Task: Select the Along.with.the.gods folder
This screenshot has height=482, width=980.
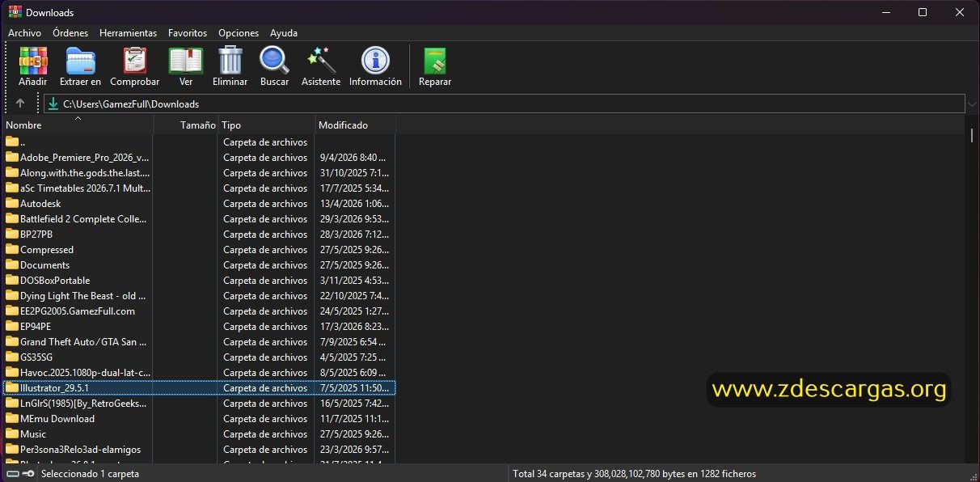Action: pyautogui.click(x=199, y=172)
